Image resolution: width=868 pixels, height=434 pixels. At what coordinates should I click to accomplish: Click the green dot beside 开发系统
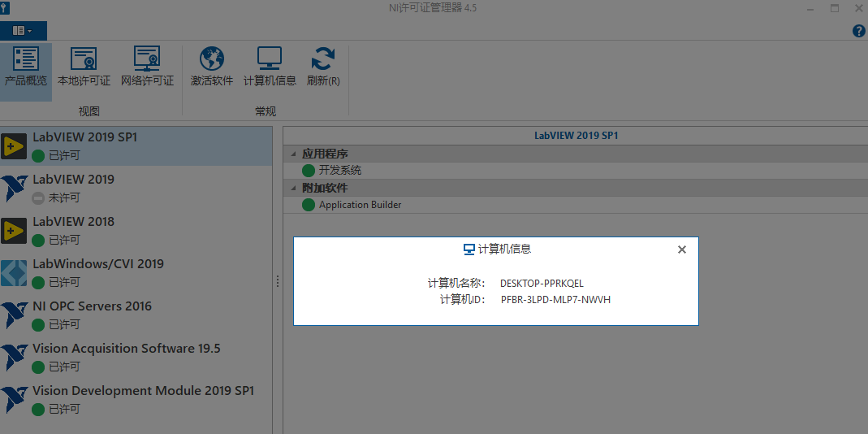point(309,171)
